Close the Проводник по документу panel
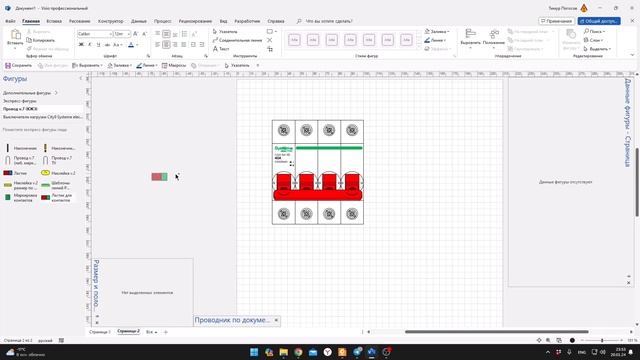The image size is (640, 360). tap(276, 320)
